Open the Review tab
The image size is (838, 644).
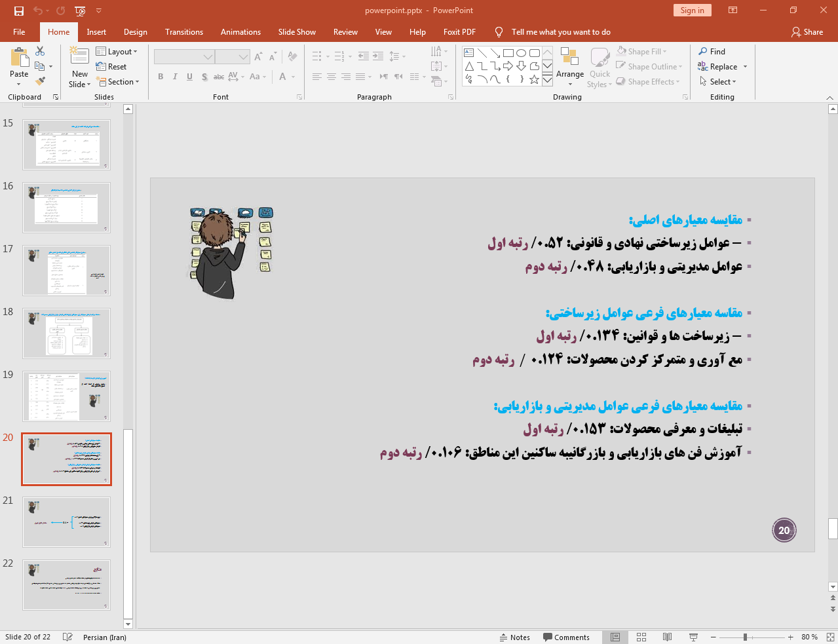[x=347, y=31]
